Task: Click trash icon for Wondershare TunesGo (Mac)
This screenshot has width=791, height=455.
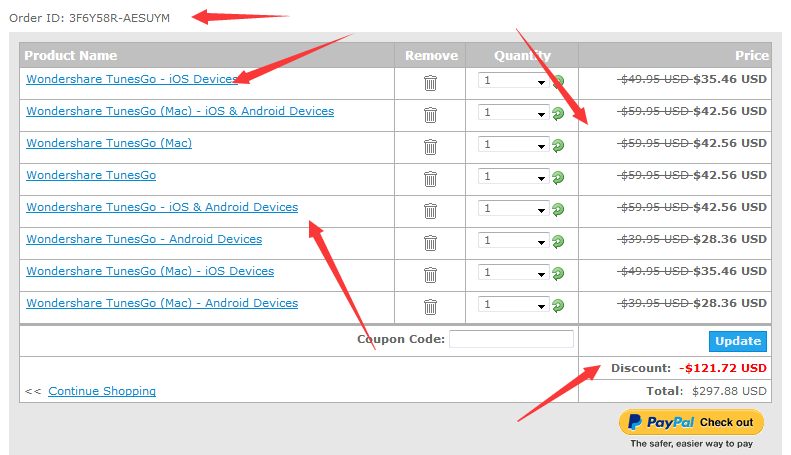Action: click(430, 147)
